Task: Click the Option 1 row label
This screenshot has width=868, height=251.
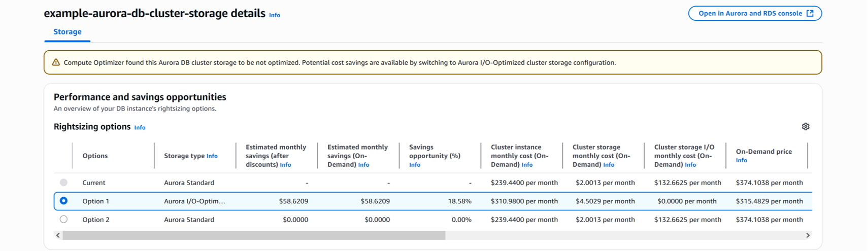Action: [96, 201]
